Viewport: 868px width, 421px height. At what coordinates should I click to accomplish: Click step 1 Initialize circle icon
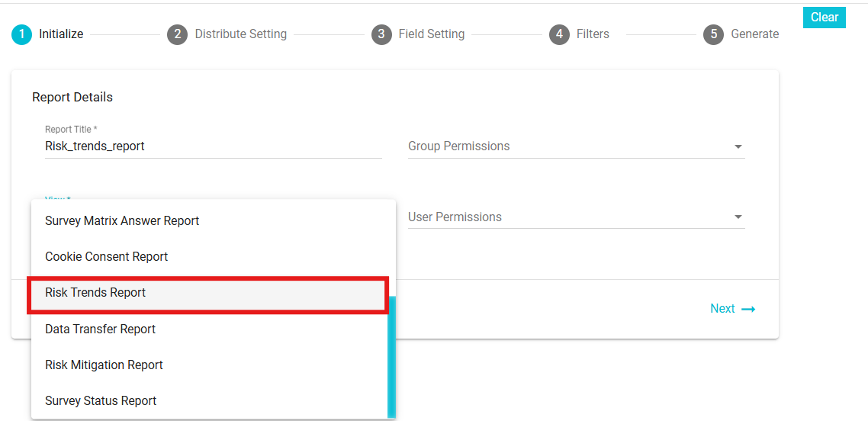coord(21,34)
